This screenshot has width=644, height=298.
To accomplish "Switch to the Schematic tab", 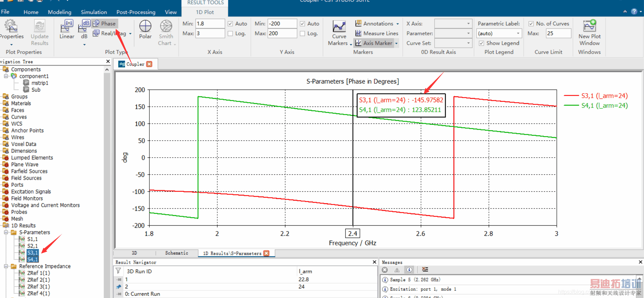I will (177, 253).
